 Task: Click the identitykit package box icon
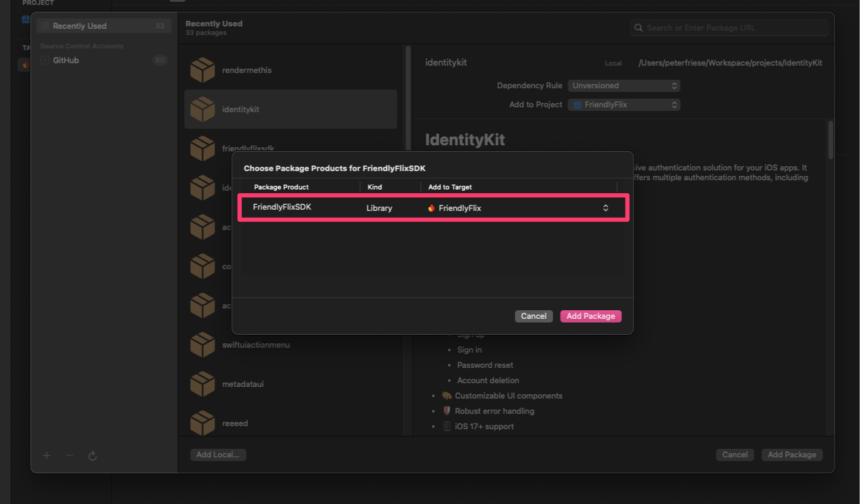coord(202,109)
